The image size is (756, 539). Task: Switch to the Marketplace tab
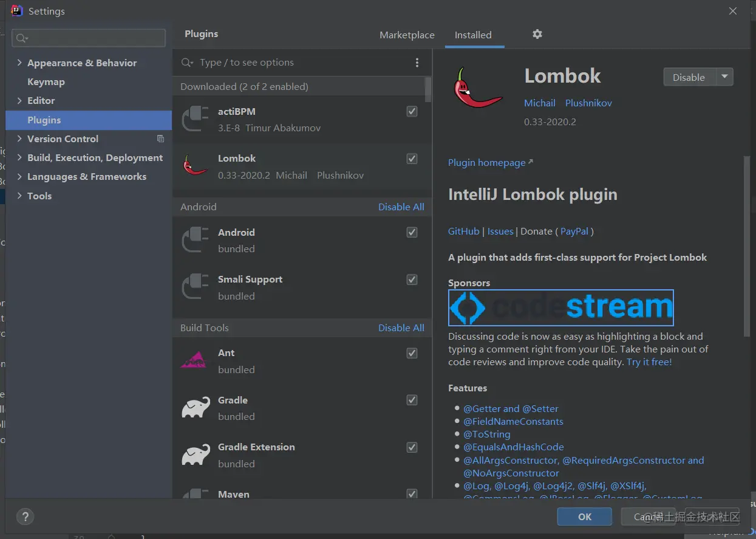(x=407, y=35)
